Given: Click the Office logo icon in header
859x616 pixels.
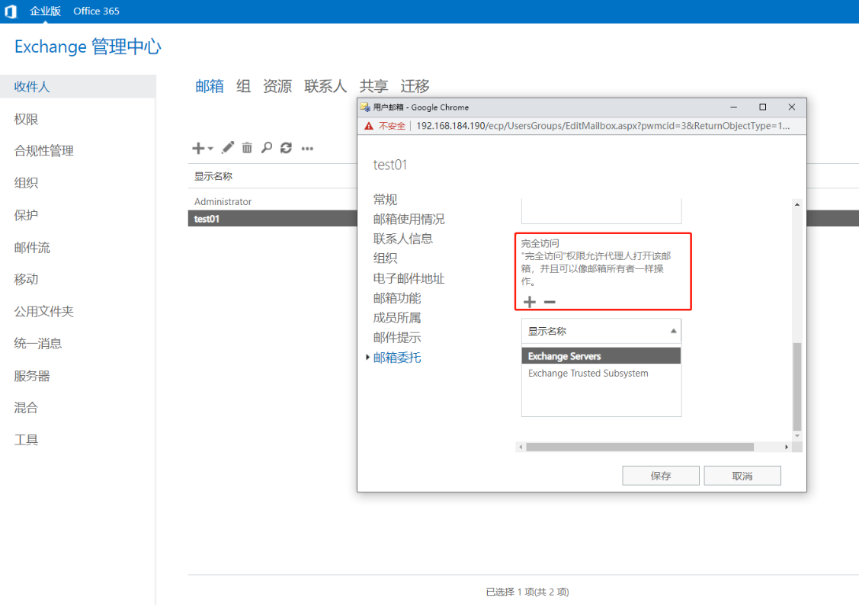Looking at the screenshot, I should tap(11, 11).
